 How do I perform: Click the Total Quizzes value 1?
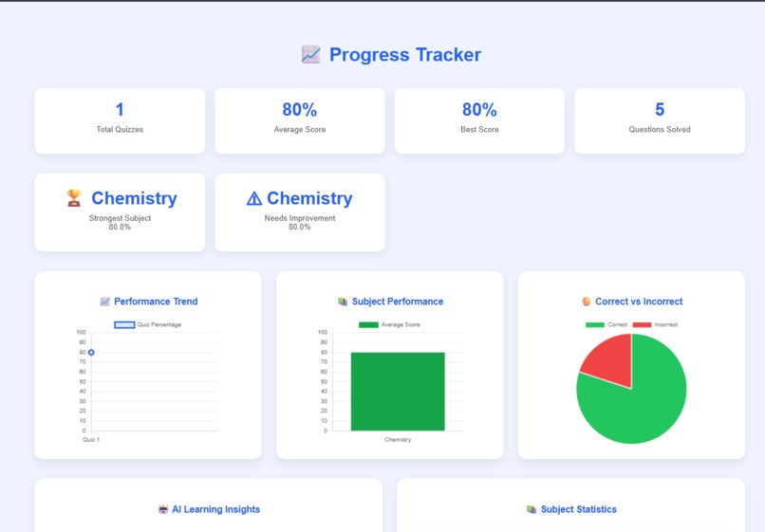(x=120, y=110)
